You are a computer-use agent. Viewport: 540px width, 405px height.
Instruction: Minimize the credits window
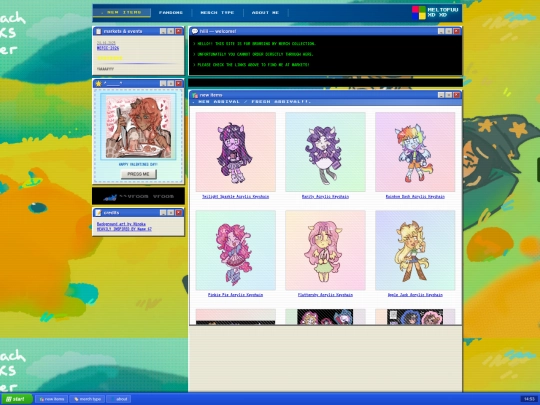[x=163, y=213]
